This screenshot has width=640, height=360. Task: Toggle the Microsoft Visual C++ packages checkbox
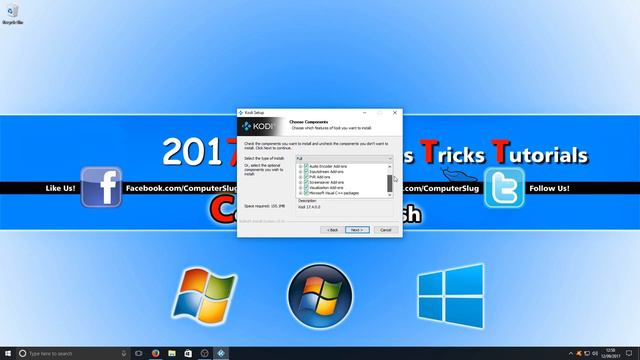click(x=306, y=193)
